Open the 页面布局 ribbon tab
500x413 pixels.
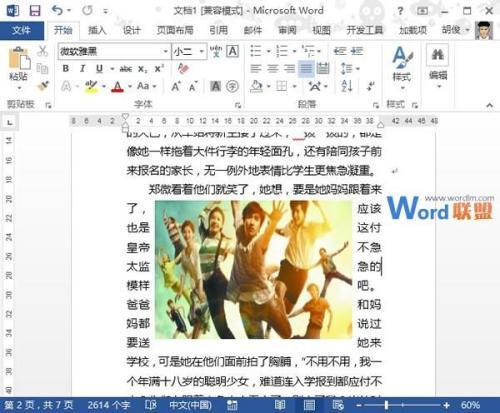pos(175,30)
